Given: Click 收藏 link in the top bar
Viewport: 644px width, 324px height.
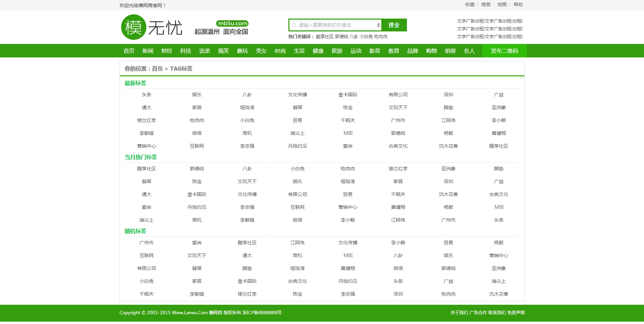Looking at the screenshot, I should tap(469, 5).
